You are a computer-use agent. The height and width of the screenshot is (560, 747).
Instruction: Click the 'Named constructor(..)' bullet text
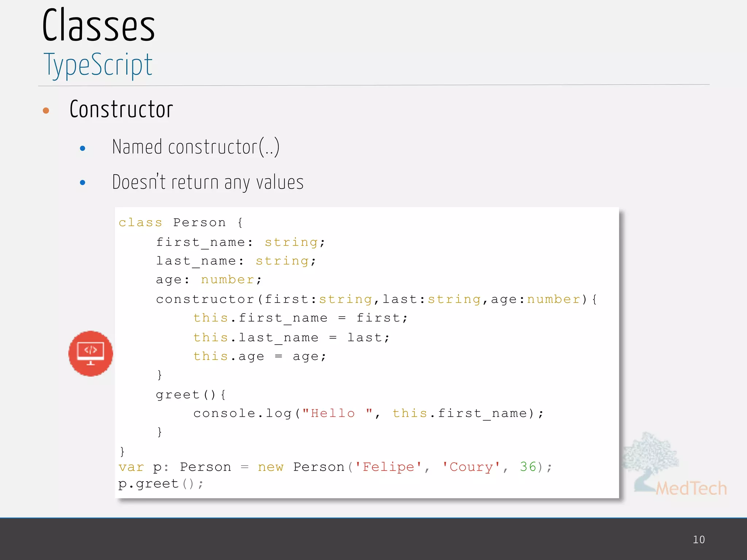[x=196, y=147]
